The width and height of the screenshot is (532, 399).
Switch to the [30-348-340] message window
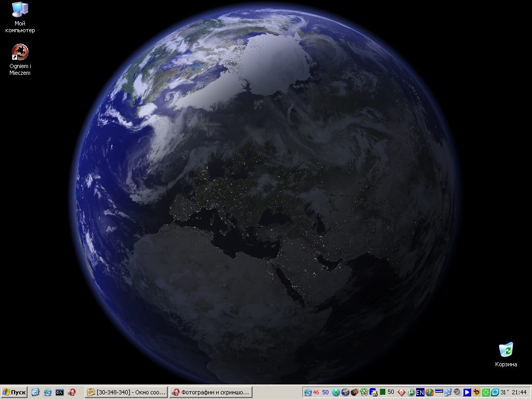pyautogui.click(x=126, y=392)
